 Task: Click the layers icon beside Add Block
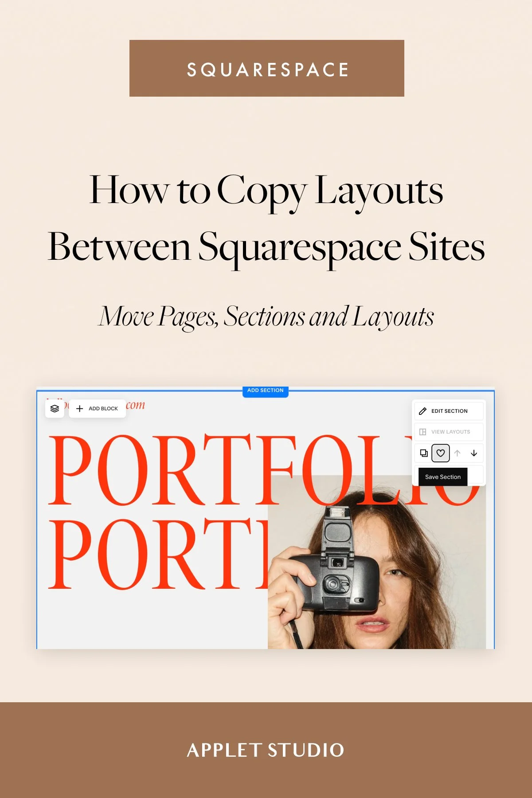click(55, 408)
